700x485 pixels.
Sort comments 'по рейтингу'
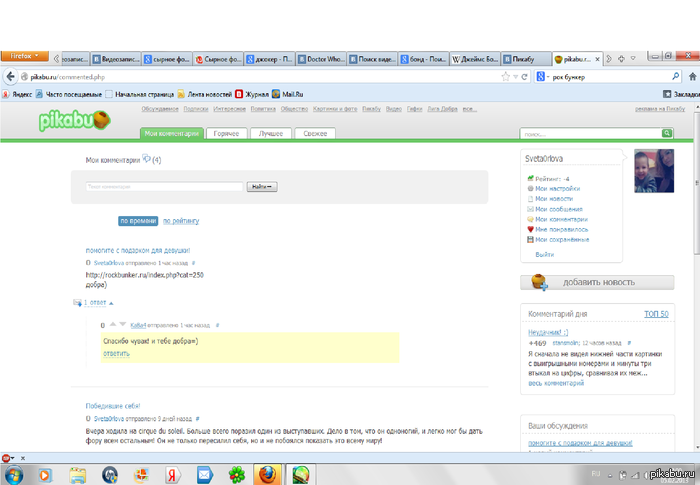[x=181, y=221]
